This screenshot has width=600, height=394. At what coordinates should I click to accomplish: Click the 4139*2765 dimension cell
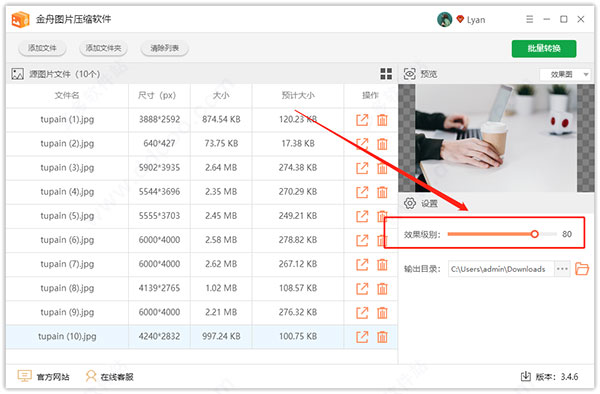(x=159, y=288)
